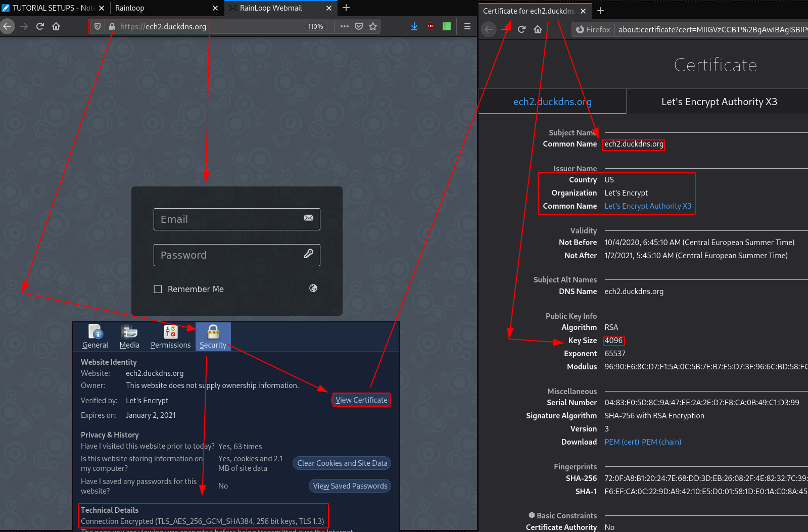
Task: Click the SHA-256 fingerprint value
Action: coord(706,478)
